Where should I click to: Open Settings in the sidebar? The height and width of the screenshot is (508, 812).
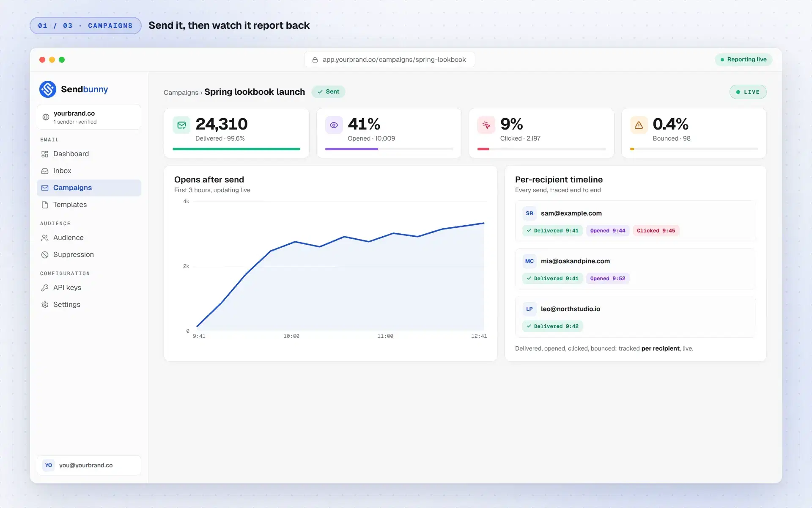tap(89, 305)
